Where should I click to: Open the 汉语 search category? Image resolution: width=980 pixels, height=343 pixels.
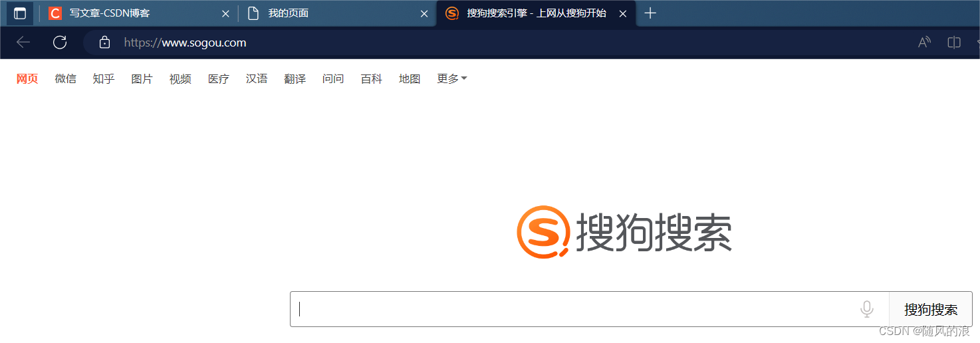257,78
